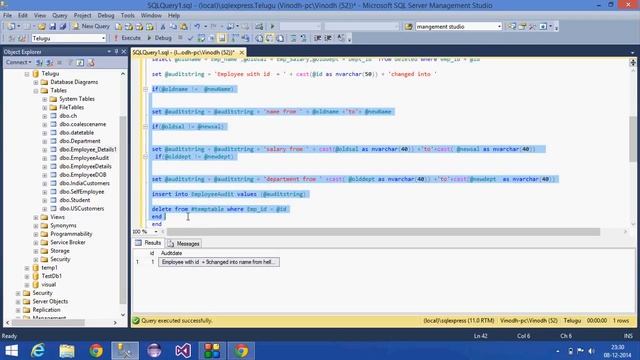Click Object Explorer Refresh icon
This screenshot has height=360, width=640.
80,62
